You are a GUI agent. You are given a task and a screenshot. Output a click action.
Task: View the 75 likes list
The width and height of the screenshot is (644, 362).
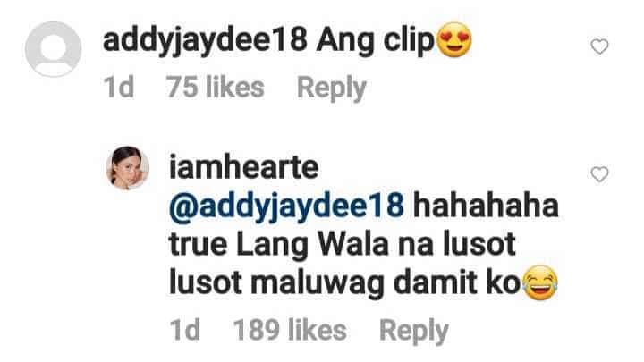(215, 87)
